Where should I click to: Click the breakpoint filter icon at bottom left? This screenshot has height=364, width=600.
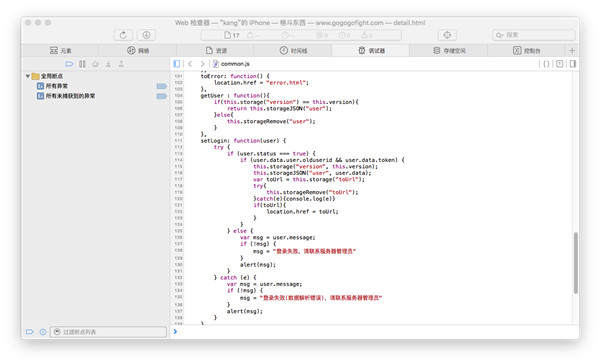coord(29,332)
